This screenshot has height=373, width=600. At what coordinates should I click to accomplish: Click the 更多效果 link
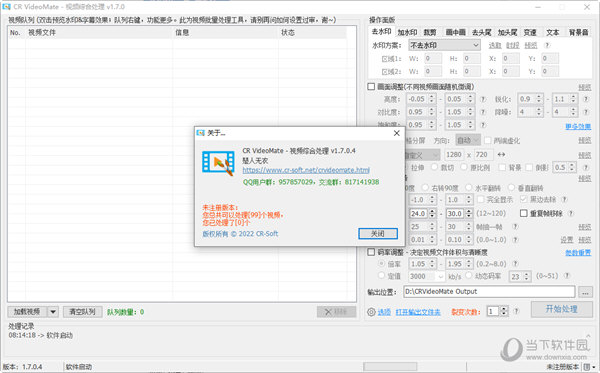[x=578, y=126]
